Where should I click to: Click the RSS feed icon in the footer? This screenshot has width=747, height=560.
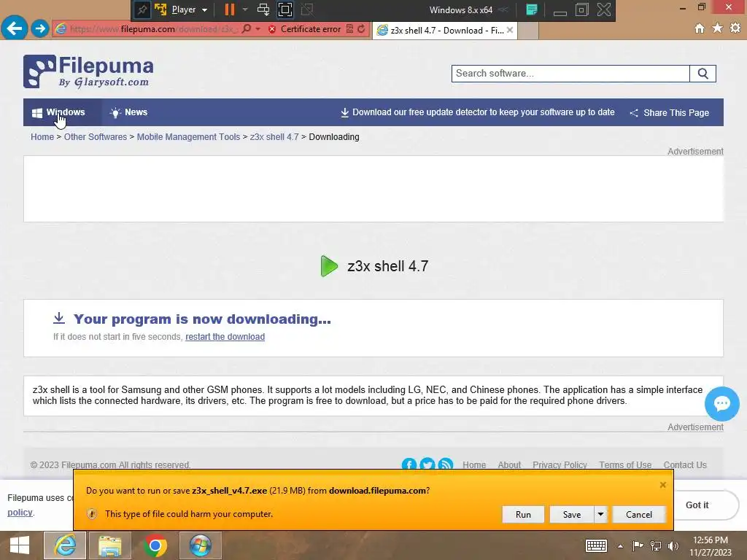click(446, 464)
